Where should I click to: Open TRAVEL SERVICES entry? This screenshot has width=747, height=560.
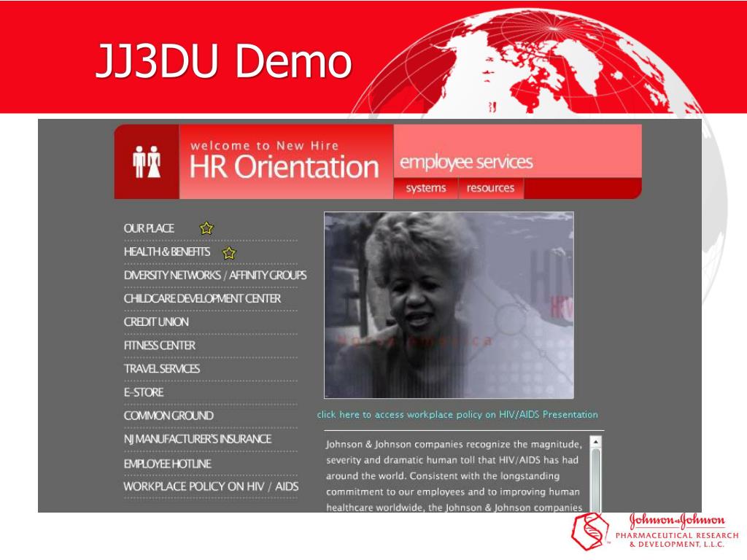pos(162,368)
